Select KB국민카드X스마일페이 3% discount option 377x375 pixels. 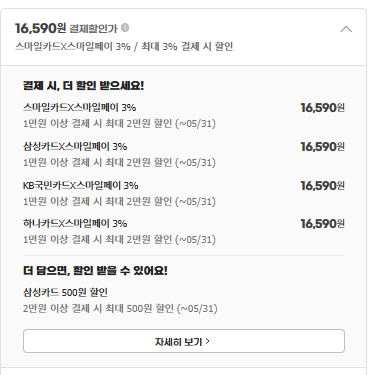80,185
